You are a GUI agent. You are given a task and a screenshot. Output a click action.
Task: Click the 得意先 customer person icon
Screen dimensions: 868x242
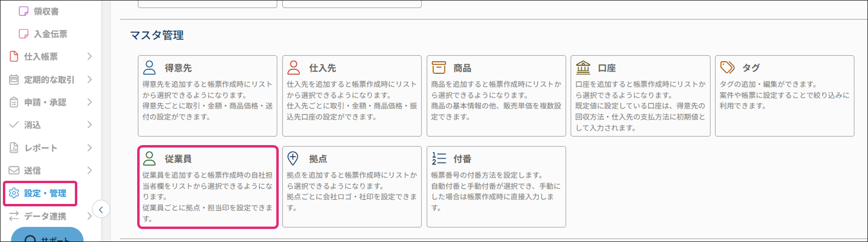tap(150, 67)
